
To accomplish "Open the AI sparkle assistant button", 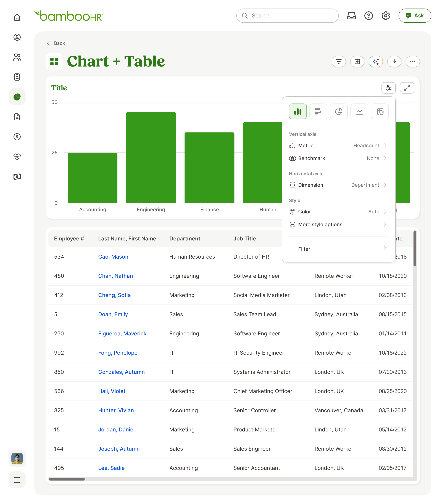I will click(376, 61).
